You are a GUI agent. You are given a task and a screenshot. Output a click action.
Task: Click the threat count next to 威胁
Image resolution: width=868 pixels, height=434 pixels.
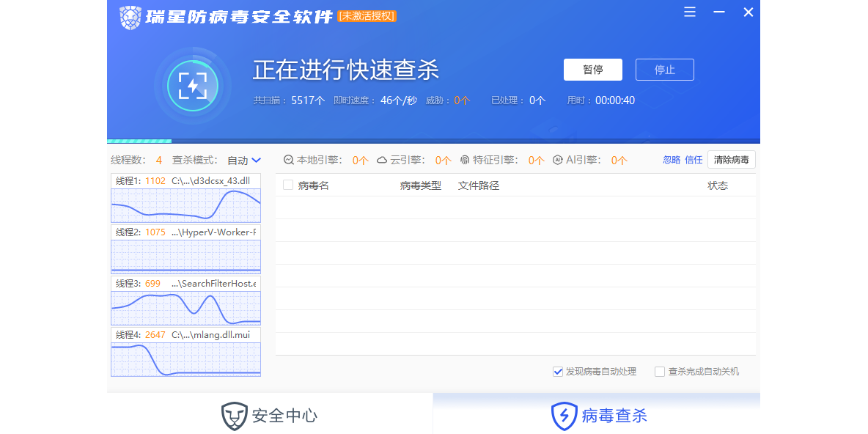463,100
